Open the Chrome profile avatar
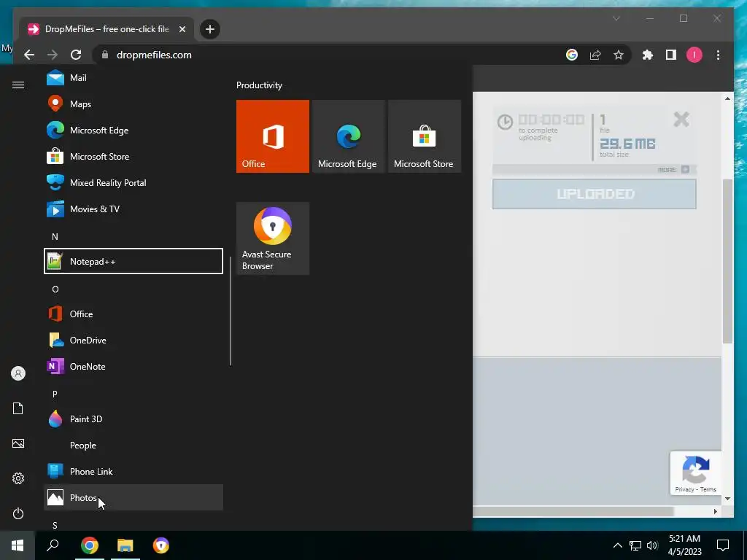The image size is (747, 560). [694, 55]
